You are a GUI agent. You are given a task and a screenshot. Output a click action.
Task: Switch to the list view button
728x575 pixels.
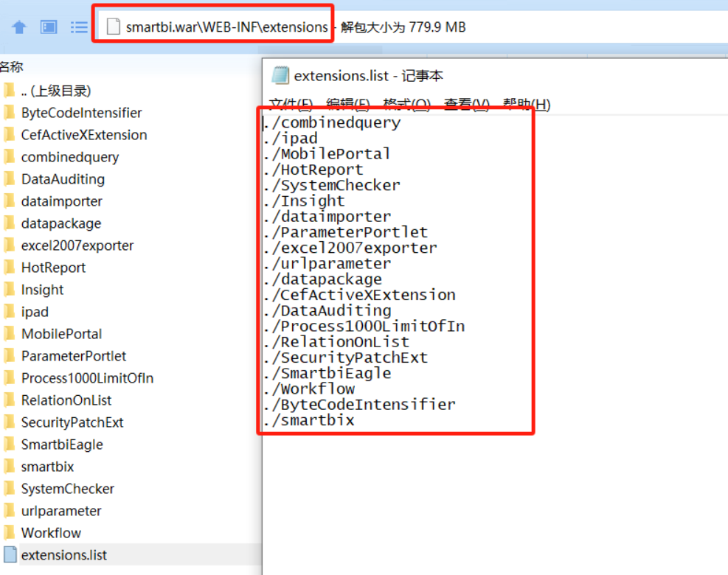pyautogui.click(x=78, y=27)
